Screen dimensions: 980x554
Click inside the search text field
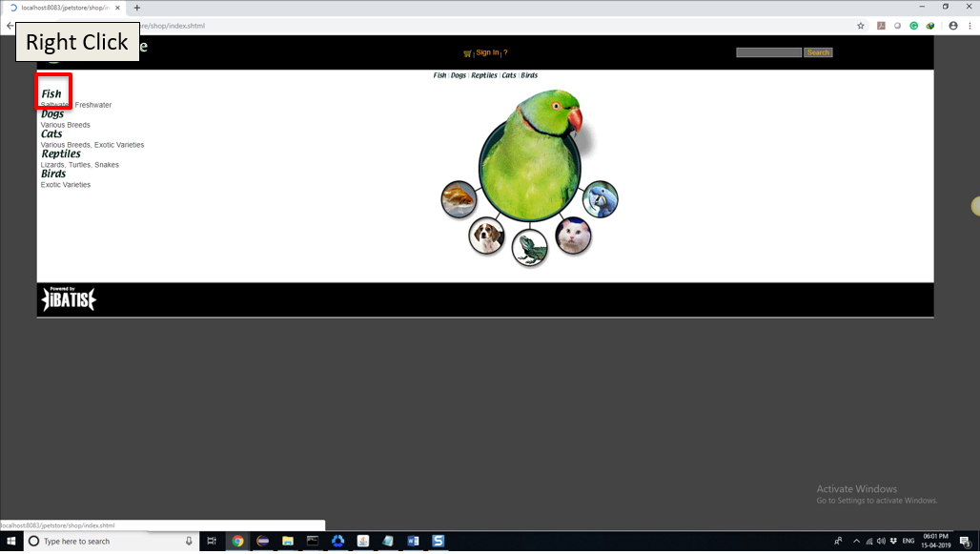(x=768, y=52)
